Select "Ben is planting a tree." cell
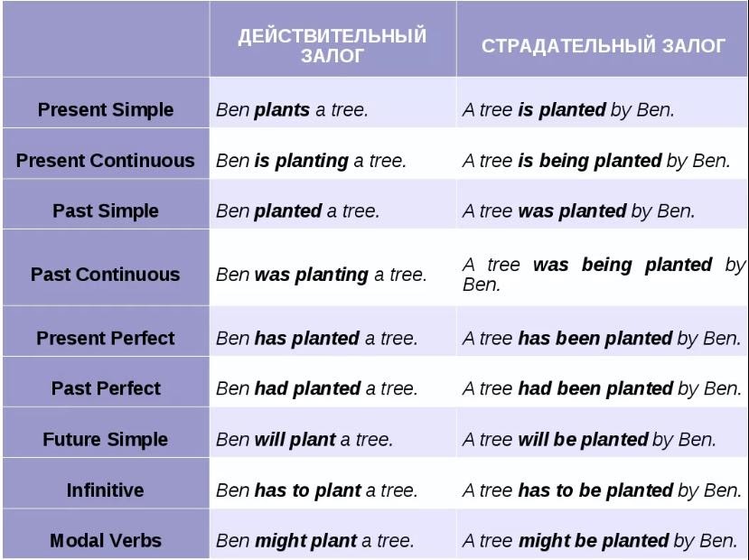 (311, 161)
